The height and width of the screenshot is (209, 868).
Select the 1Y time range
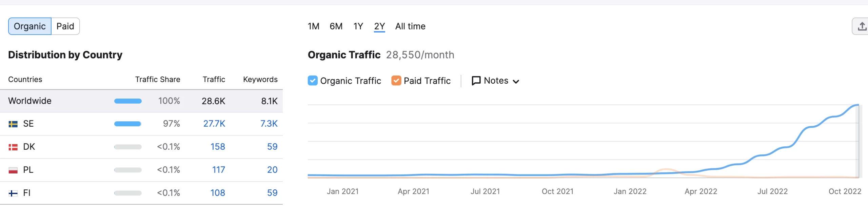coord(358,26)
